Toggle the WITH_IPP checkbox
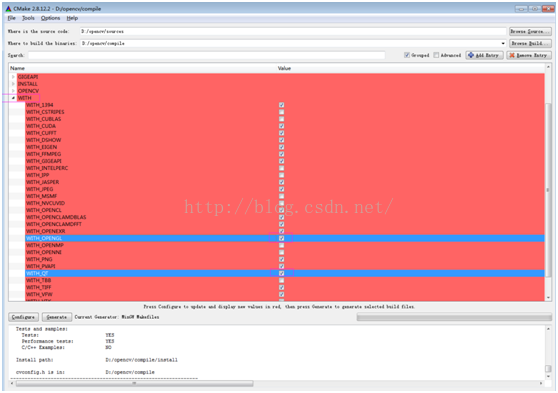 point(281,175)
